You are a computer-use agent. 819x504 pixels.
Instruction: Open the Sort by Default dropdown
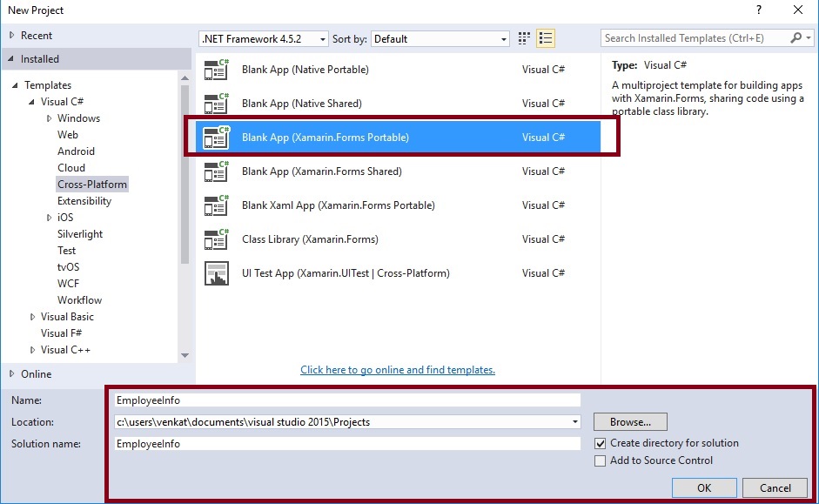[x=440, y=39]
